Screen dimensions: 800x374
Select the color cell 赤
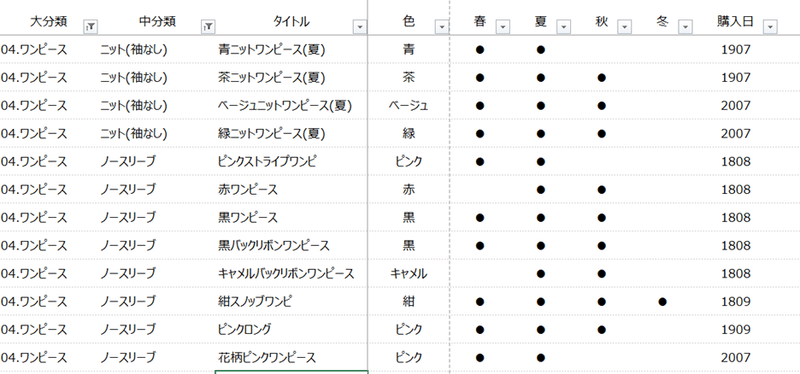(409, 190)
